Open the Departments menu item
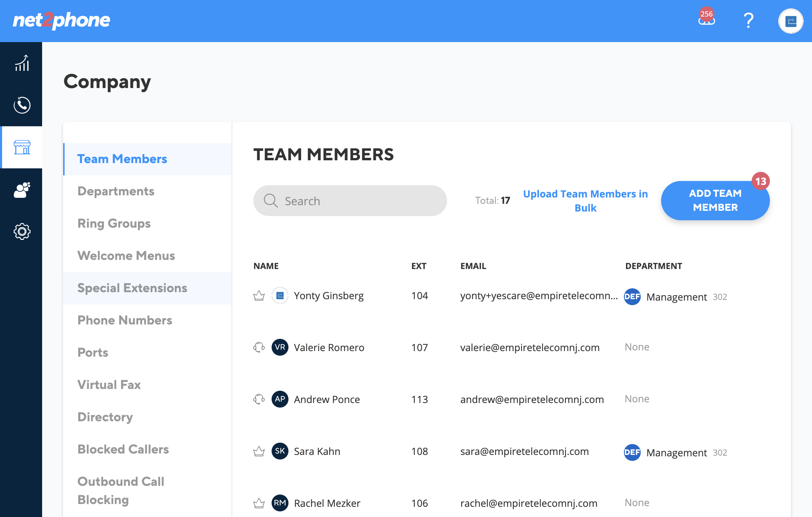The width and height of the screenshot is (812, 517). (116, 191)
